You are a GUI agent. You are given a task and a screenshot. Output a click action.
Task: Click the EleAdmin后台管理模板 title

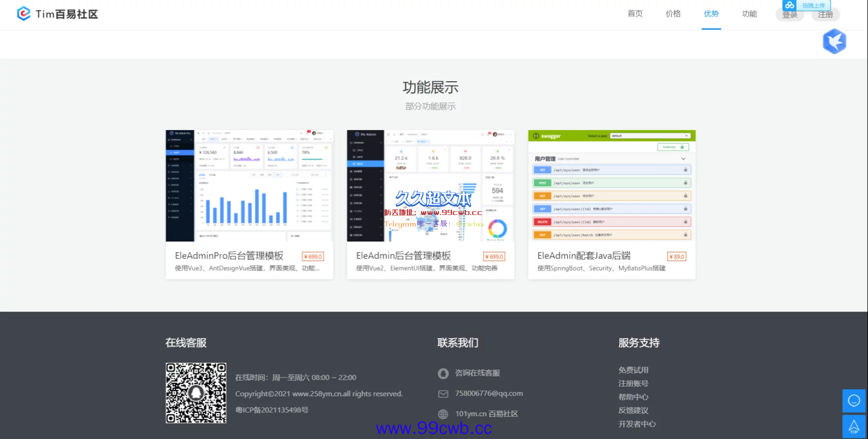(403, 256)
